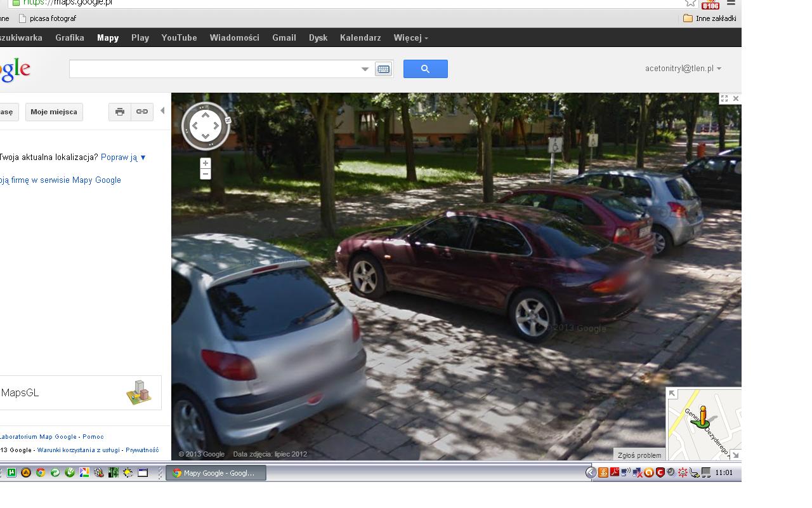Rotate view right on the compass control

tap(217, 126)
